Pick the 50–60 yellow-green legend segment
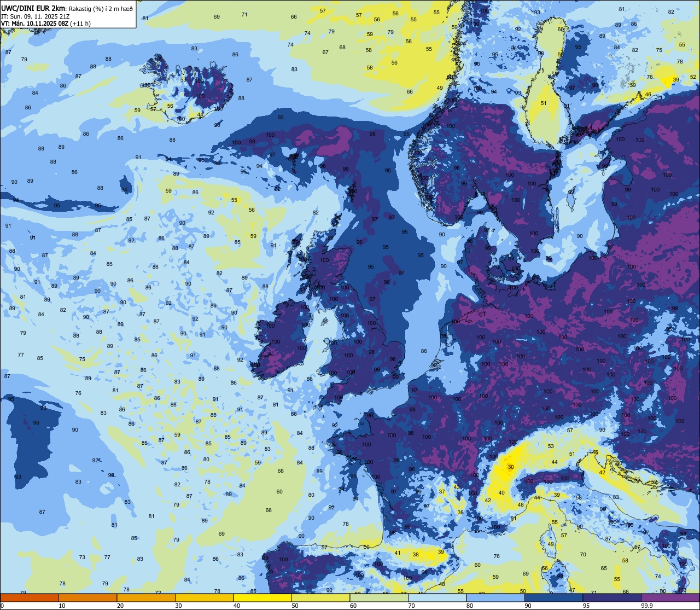 pyautogui.click(x=320, y=597)
